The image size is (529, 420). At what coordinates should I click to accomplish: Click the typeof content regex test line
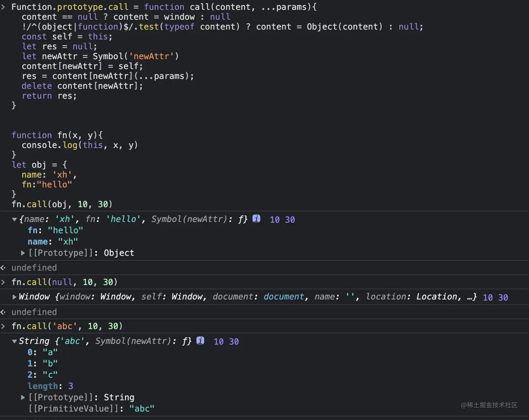pyautogui.click(x=222, y=27)
